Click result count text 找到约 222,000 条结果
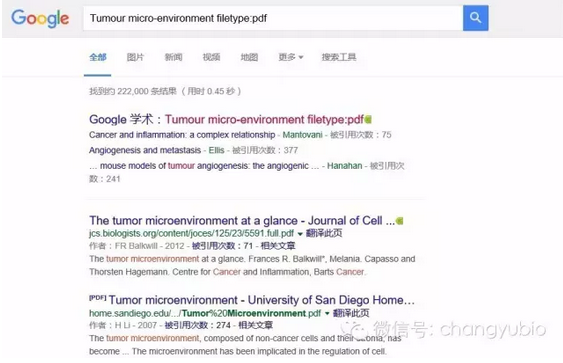The width and height of the screenshot is (563, 363). pyautogui.click(x=133, y=91)
